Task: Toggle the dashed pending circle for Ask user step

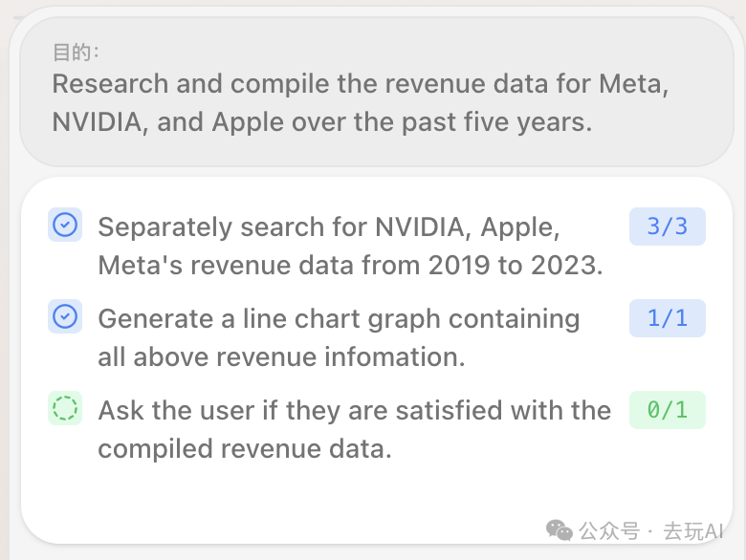Action: coord(65,408)
